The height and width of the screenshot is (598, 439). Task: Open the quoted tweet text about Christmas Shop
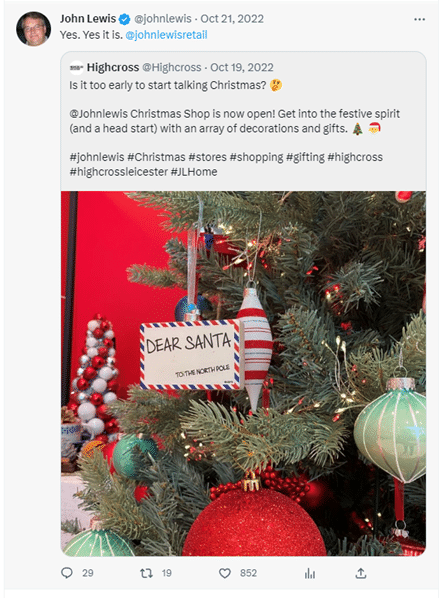click(235, 121)
